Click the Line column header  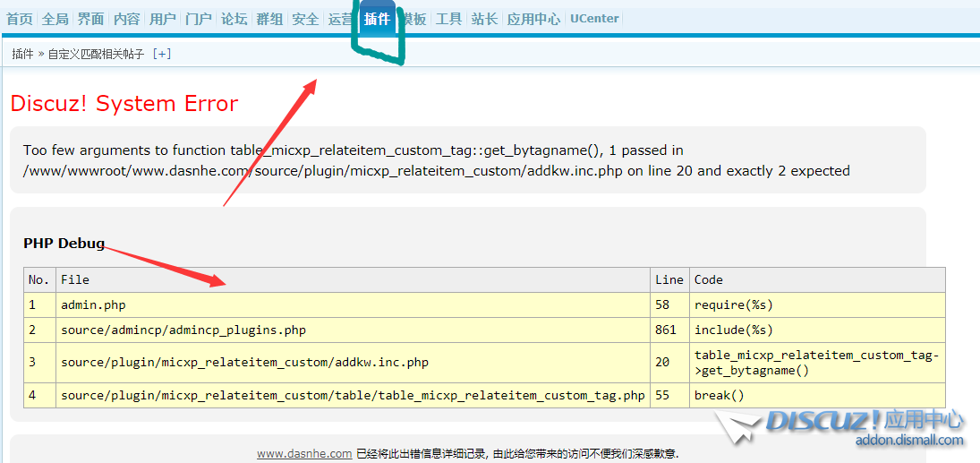click(x=669, y=279)
